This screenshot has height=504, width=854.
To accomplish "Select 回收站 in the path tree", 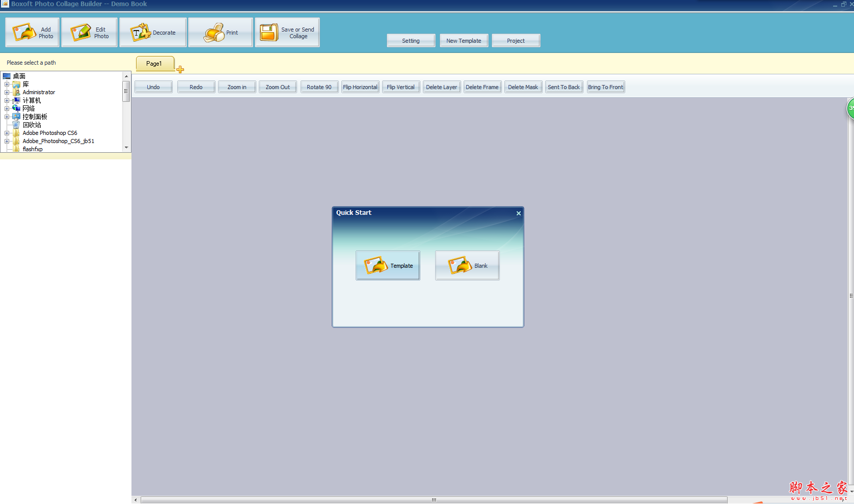I will (x=32, y=125).
